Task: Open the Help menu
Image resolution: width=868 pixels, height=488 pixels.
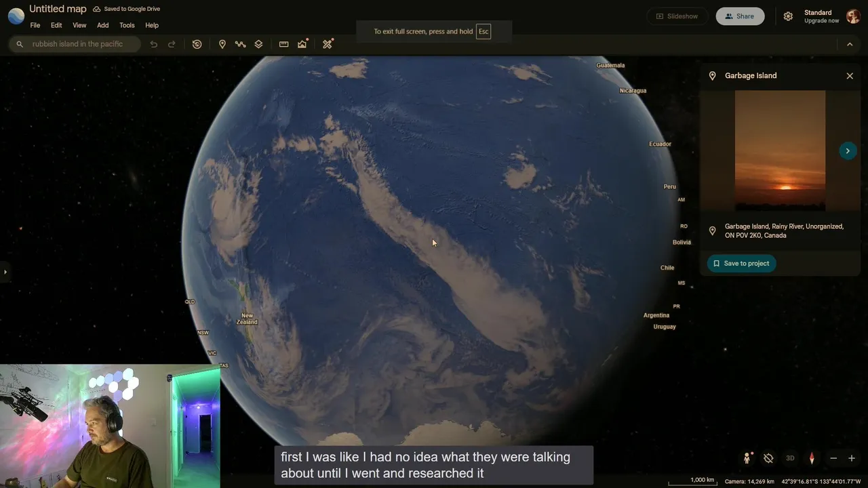Action: tap(152, 25)
